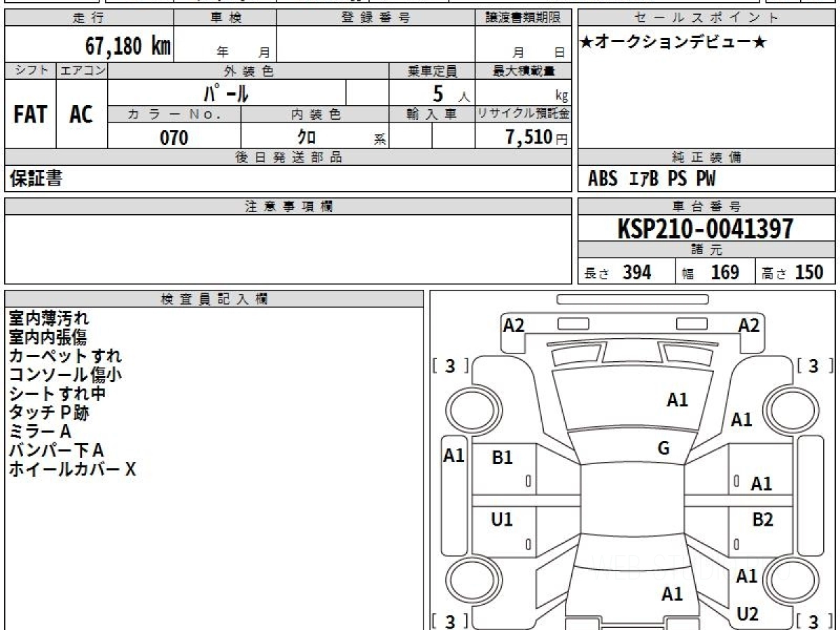This screenshot has width=840, height=630.
Task: Click the A1 mark on the rear trunk
Action: tap(672, 594)
